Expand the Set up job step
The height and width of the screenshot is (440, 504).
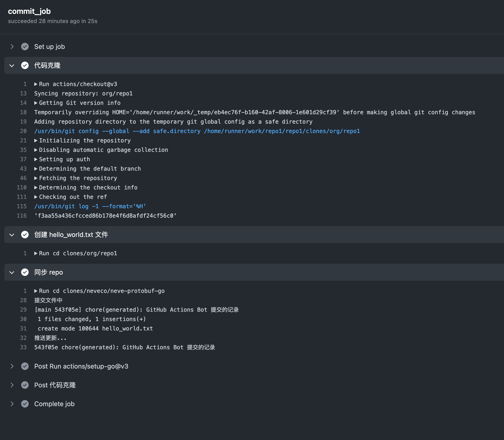(x=12, y=47)
